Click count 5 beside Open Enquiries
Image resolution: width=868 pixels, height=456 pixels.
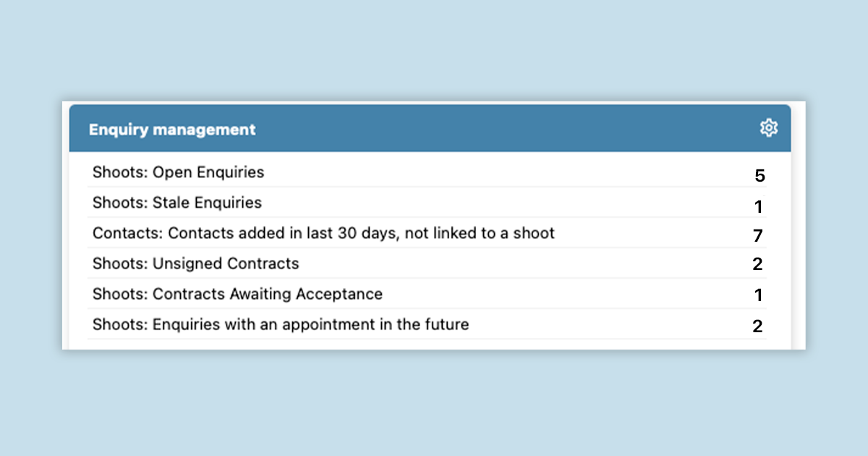pos(759,176)
